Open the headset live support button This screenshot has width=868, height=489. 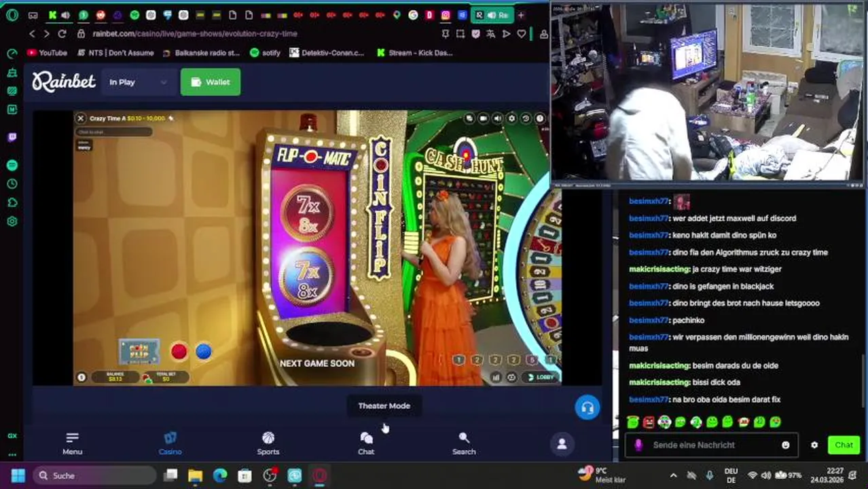[587, 407]
